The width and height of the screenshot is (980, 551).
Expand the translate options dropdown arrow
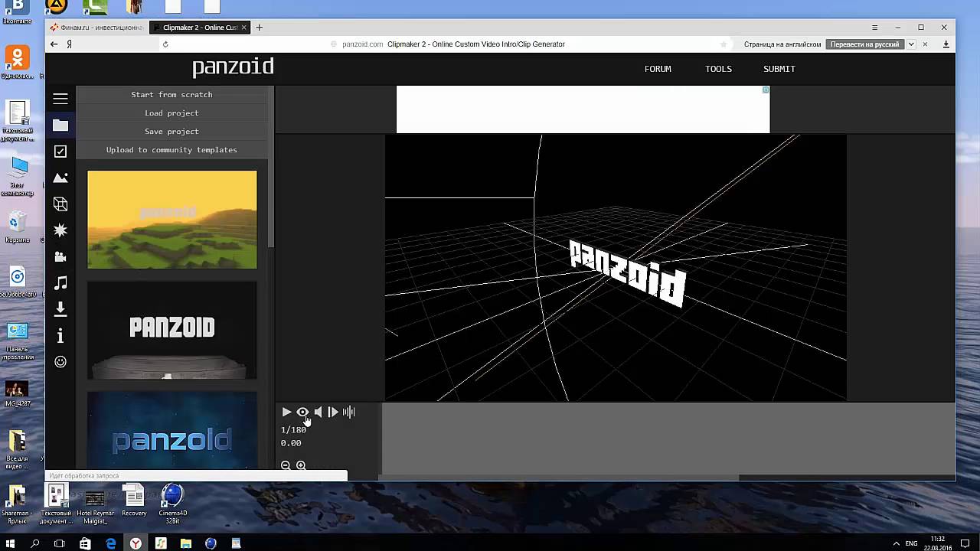coord(911,44)
